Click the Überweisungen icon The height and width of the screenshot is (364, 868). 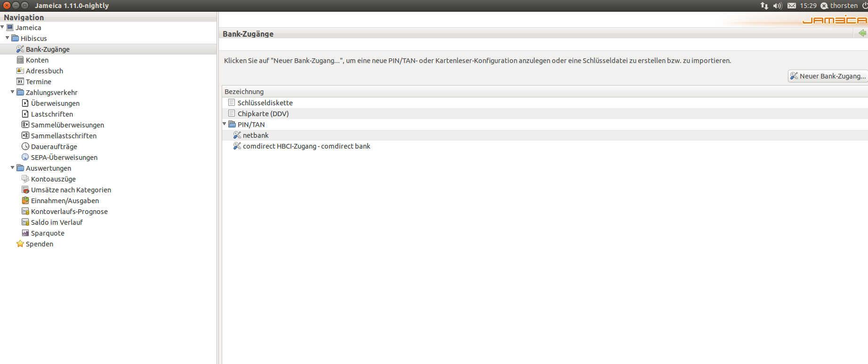(x=25, y=103)
